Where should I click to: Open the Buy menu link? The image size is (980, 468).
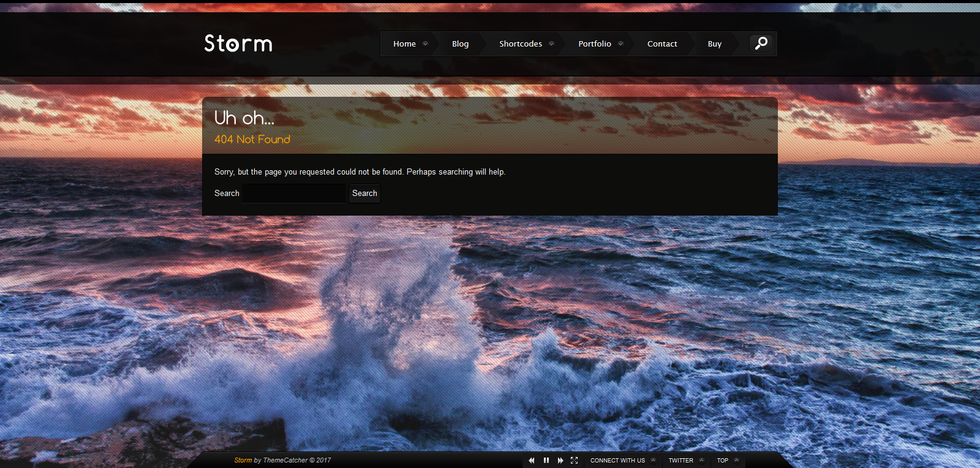coord(714,43)
